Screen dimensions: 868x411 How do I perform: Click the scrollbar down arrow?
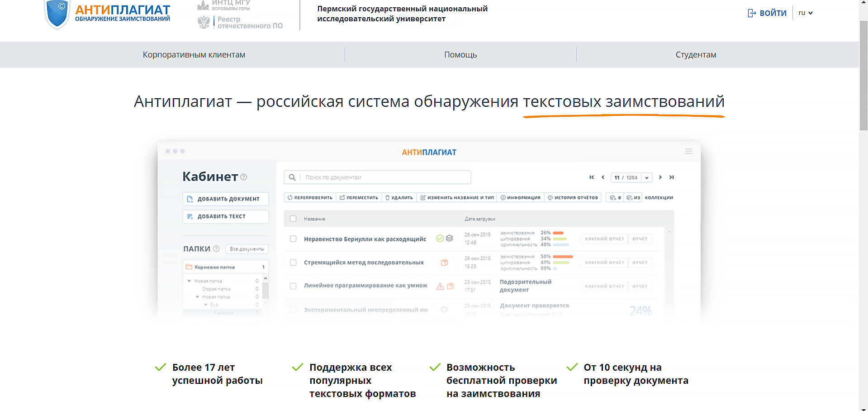coord(863,408)
